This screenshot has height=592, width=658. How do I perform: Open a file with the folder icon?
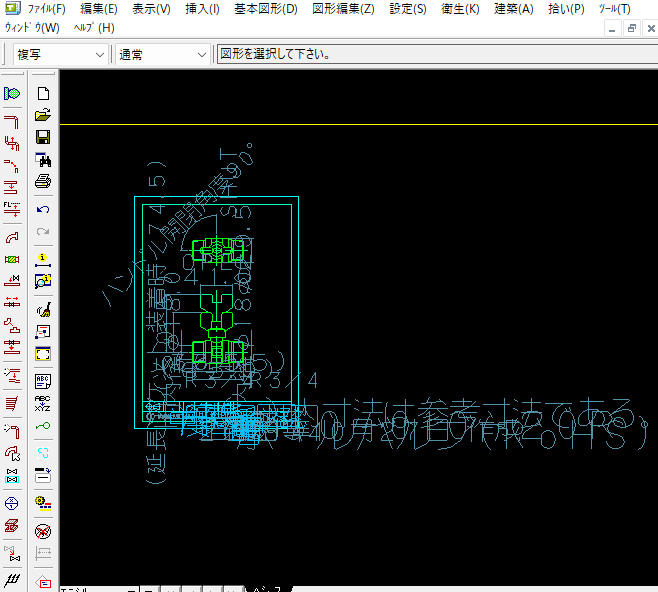(43, 115)
